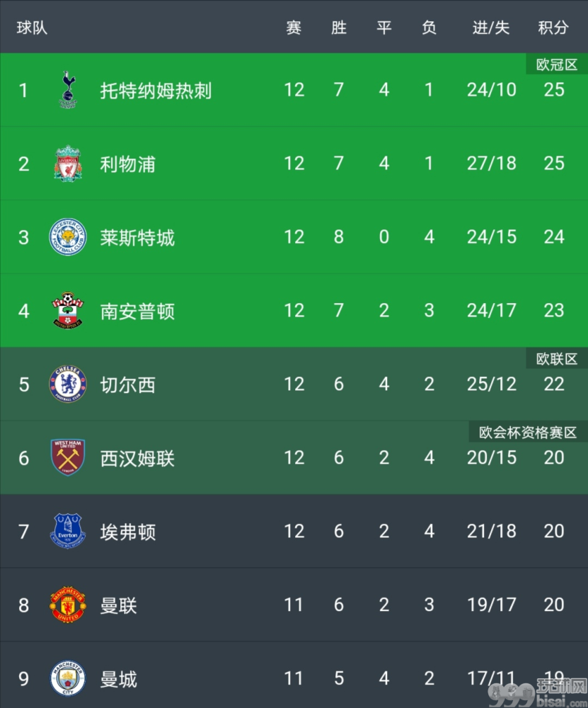The height and width of the screenshot is (708, 588).
Task: Select the 切尔西 team name
Action: (127, 384)
